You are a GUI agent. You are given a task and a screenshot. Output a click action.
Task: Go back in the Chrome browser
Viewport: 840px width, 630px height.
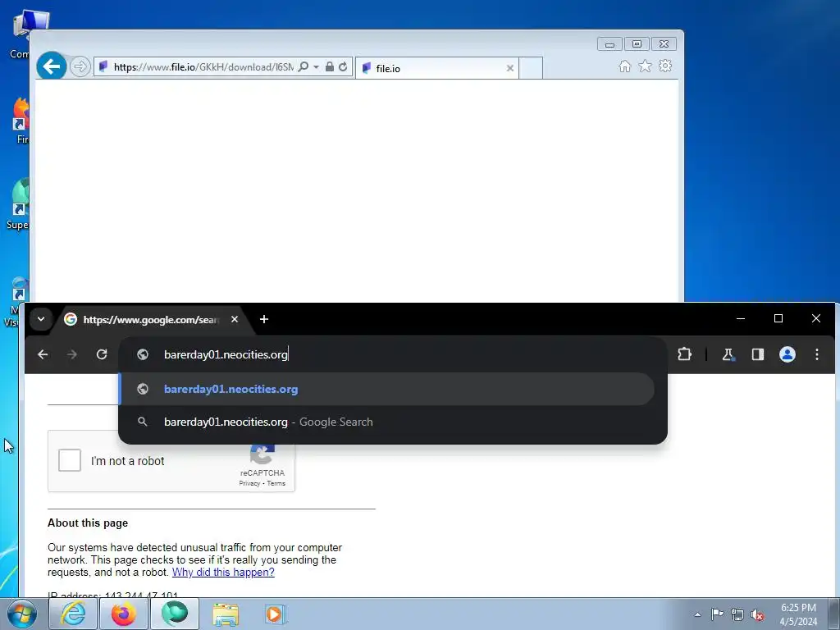(x=43, y=354)
